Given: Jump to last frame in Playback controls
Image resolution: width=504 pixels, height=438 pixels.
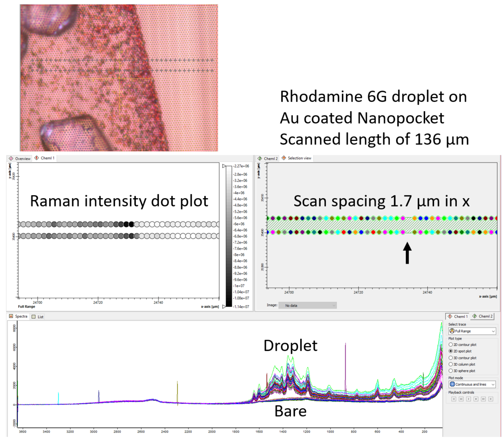Looking at the screenshot, I should tap(491, 399).
